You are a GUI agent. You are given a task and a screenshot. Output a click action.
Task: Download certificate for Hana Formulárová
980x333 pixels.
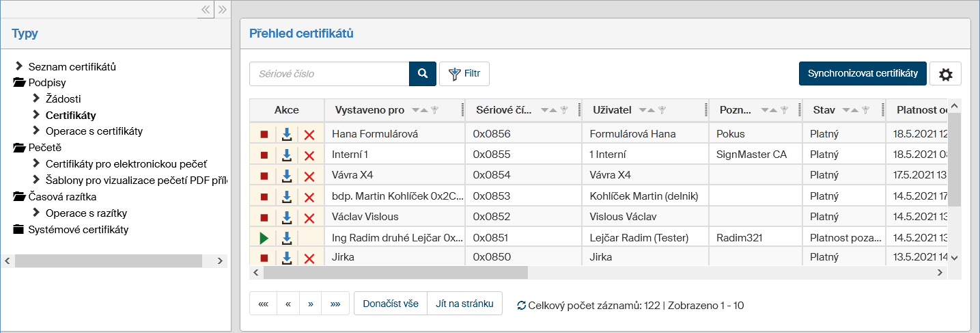pos(288,134)
